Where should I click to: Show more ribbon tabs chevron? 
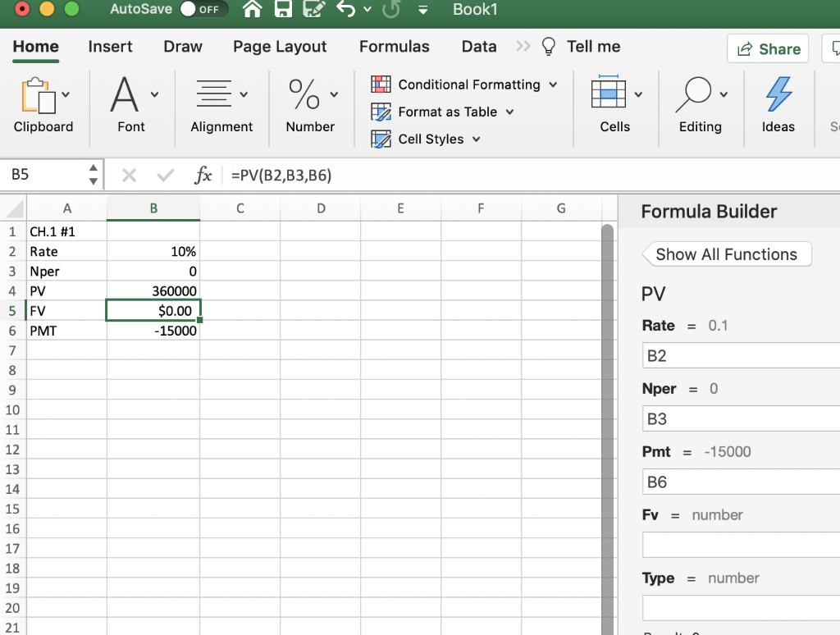click(523, 47)
